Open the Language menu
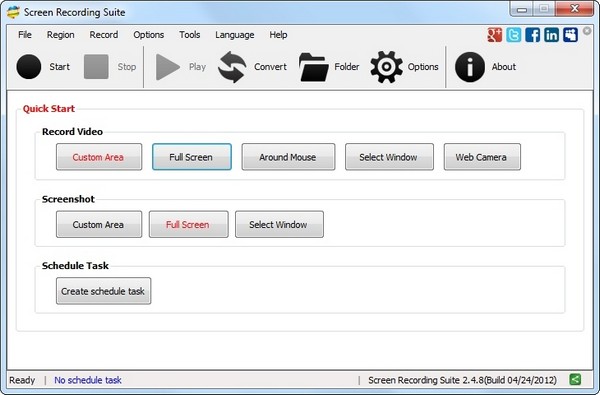600x395 pixels. click(x=235, y=35)
